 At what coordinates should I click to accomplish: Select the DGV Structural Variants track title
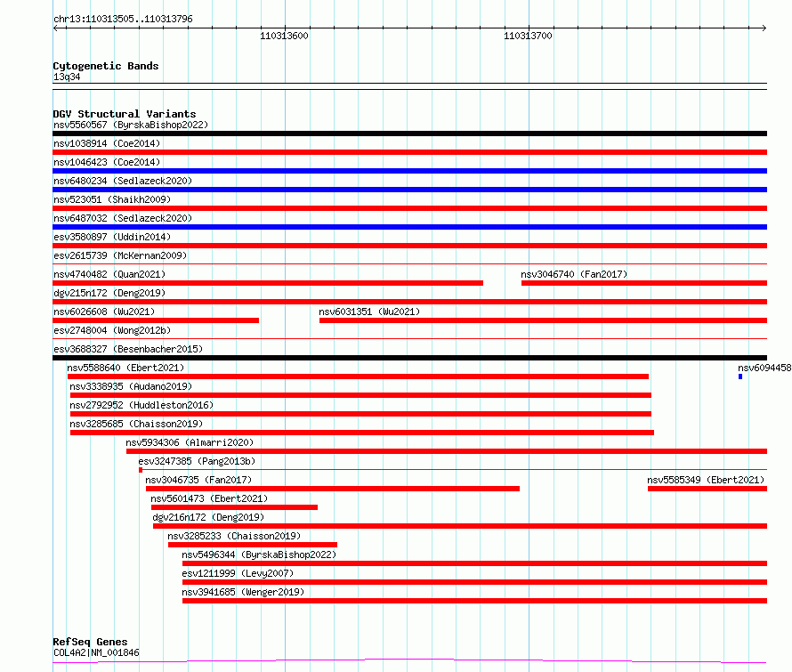point(125,114)
